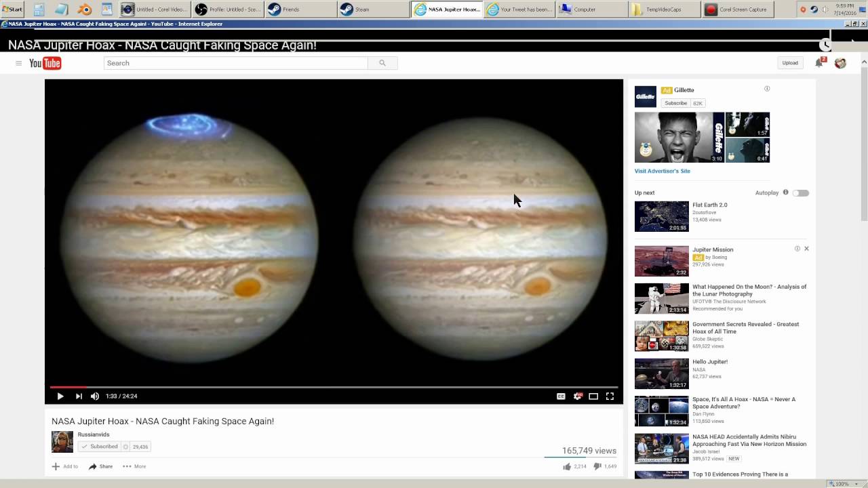Click Visit Advertiser's Site link
The width and height of the screenshot is (868, 488).
tap(663, 171)
